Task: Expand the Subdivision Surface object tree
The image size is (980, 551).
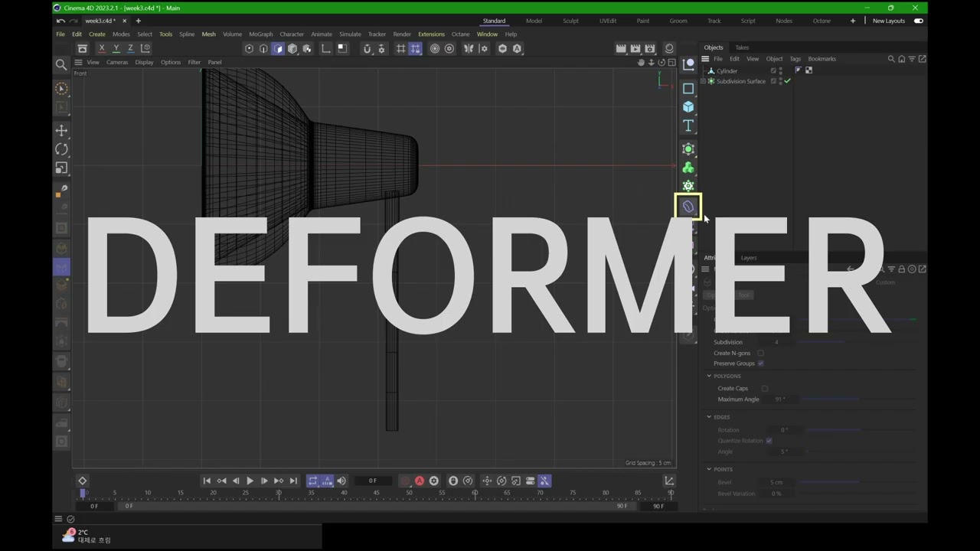Action: pos(704,81)
